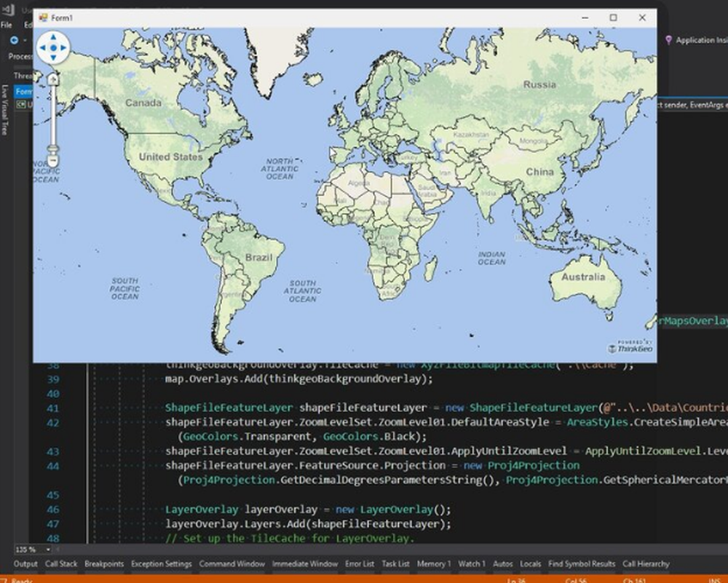Screen dimensions: 728x583
Task: Click the center dot of the pan control
Action: pos(54,47)
